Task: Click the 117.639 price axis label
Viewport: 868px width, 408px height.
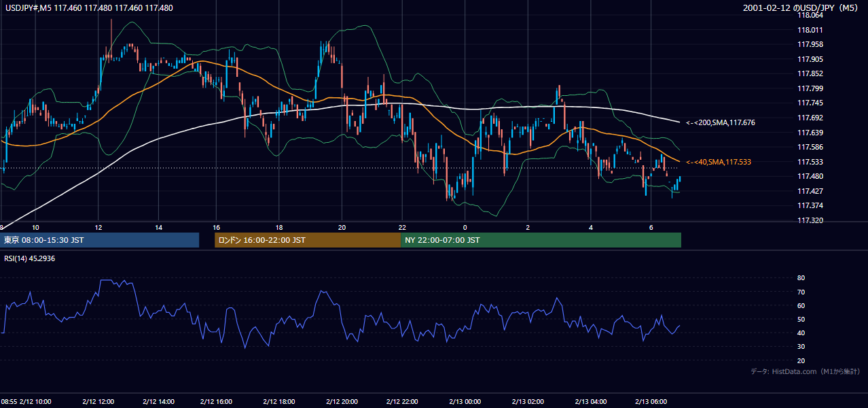Action: click(x=810, y=133)
